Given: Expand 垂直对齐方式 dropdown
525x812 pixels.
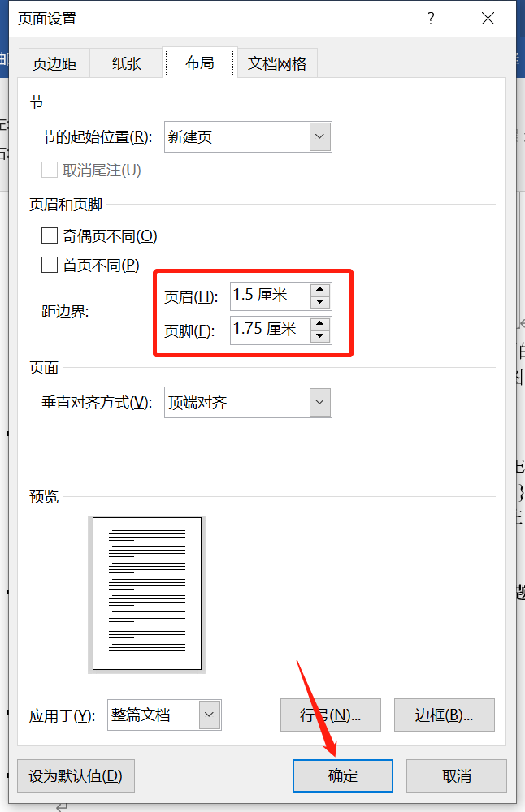Looking at the screenshot, I should pyautogui.click(x=320, y=402).
